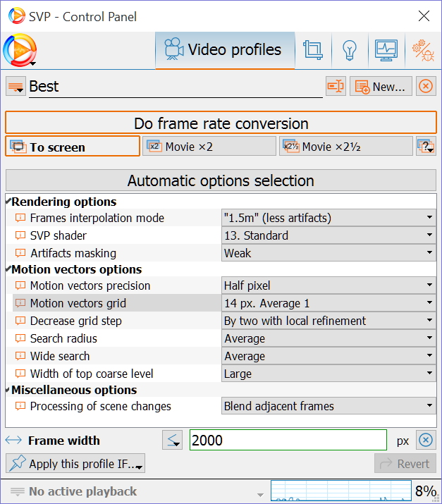This screenshot has height=504, width=442.
Task: Click the Frame width input field
Action: 288,441
